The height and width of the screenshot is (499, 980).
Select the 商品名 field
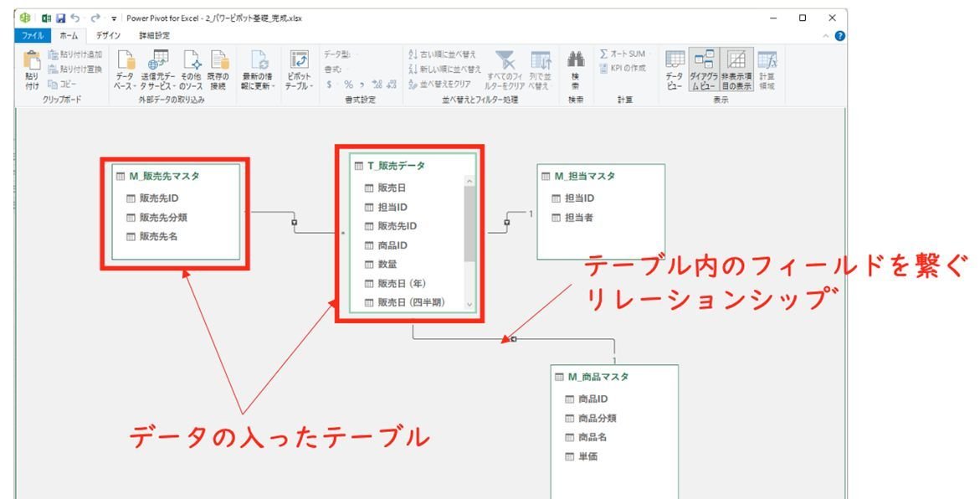click(x=587, y=437)
